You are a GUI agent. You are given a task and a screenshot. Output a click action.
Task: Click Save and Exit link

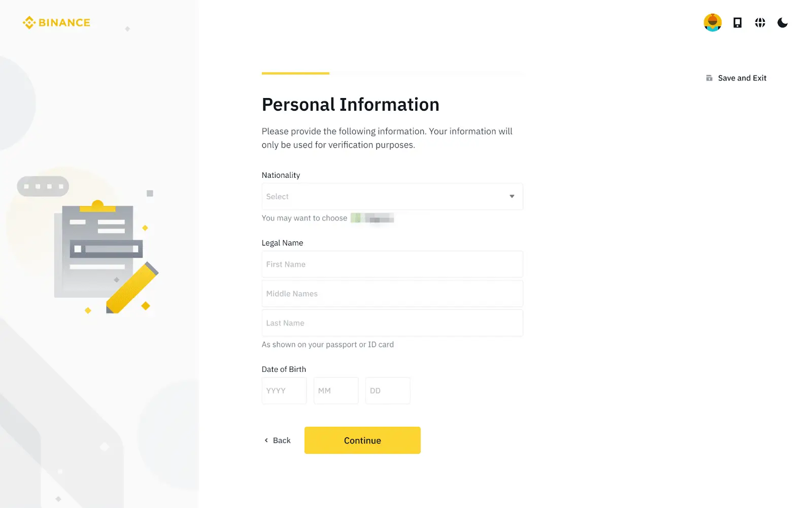(x=742, y=78)
